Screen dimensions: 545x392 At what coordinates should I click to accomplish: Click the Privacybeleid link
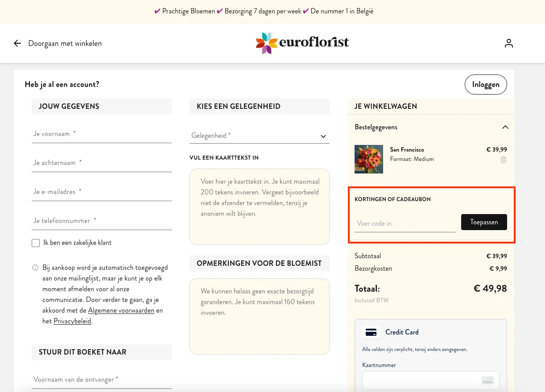(x=72, y=321)
